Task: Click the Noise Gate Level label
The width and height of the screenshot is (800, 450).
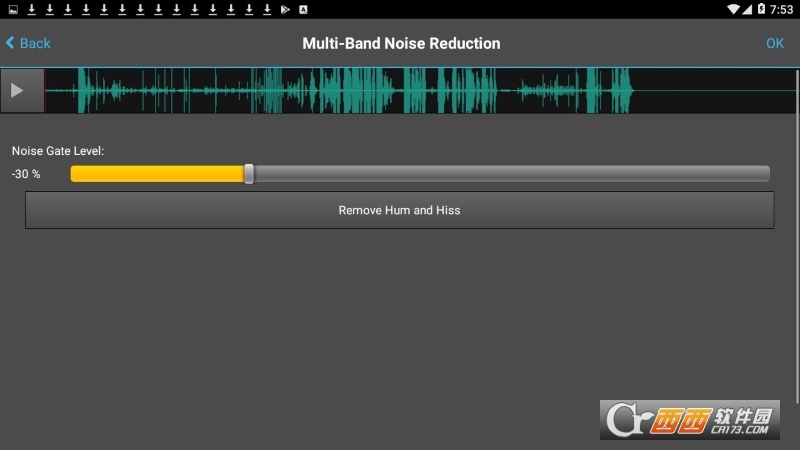Action: [58, 151]
